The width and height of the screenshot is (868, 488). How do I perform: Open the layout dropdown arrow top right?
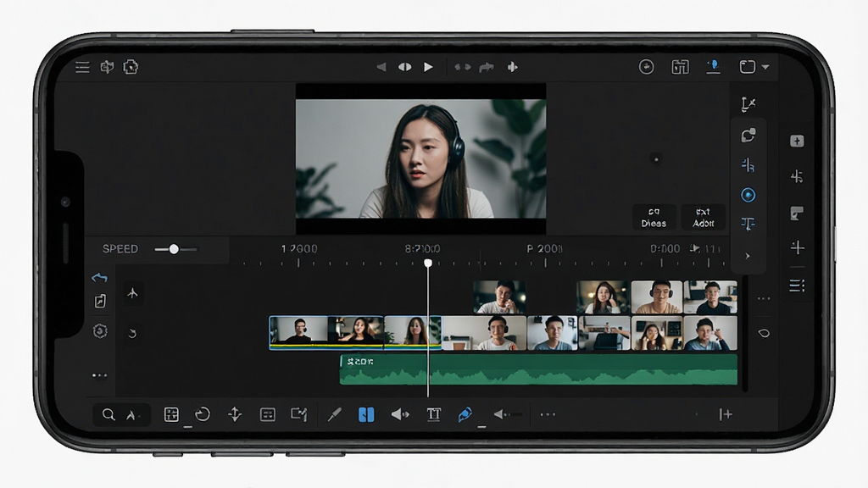point(765,67)
